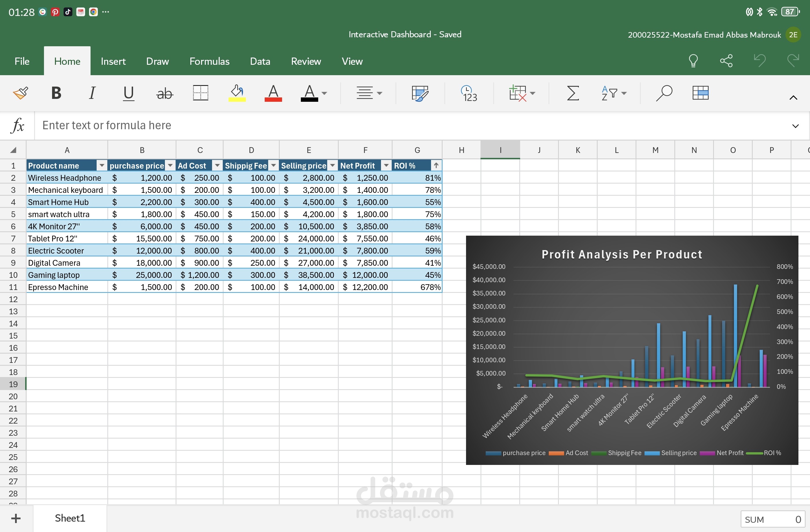810x532 pixels.
Task: Select cell Epresso Machine
Action: (x=67, y=287)
